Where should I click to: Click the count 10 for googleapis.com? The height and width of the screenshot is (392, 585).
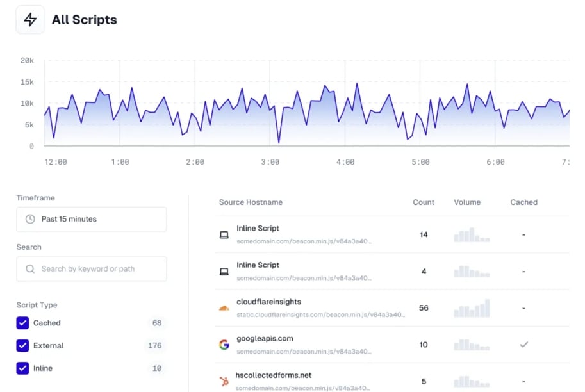(424, 345)
